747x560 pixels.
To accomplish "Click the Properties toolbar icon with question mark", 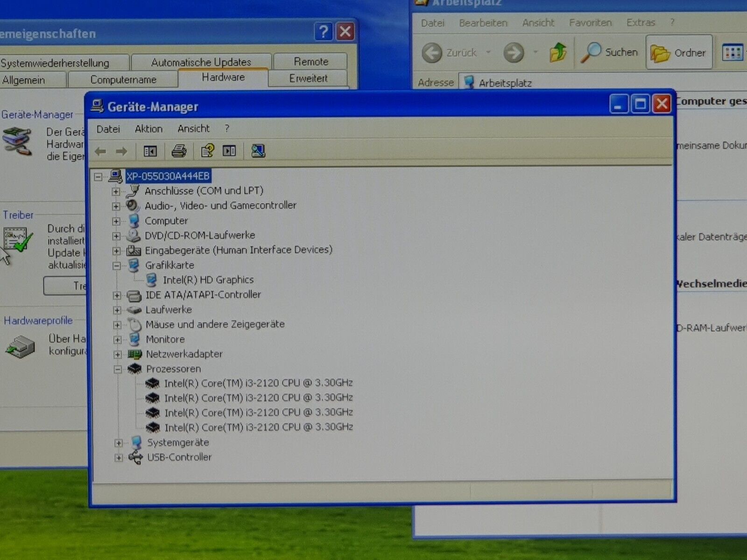I will click(207, 151).
